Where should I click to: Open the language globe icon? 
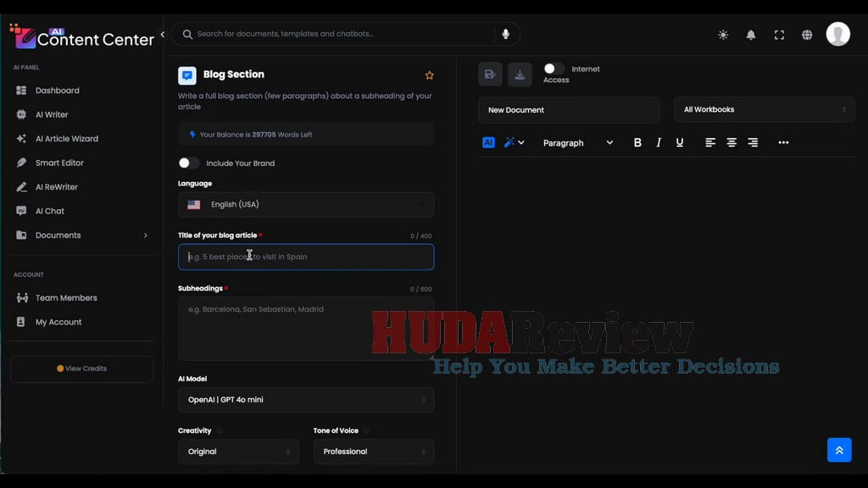coord(807,35)
